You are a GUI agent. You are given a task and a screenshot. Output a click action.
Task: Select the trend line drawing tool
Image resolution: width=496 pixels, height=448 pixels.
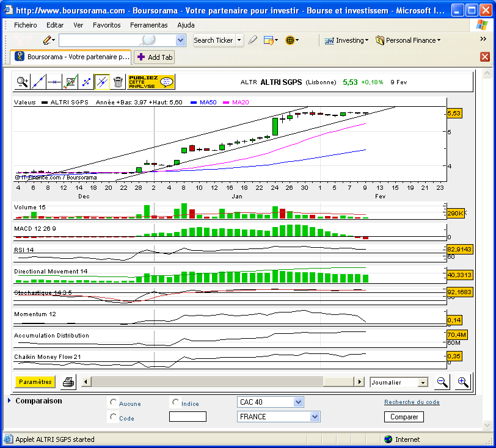click(38, 81)
